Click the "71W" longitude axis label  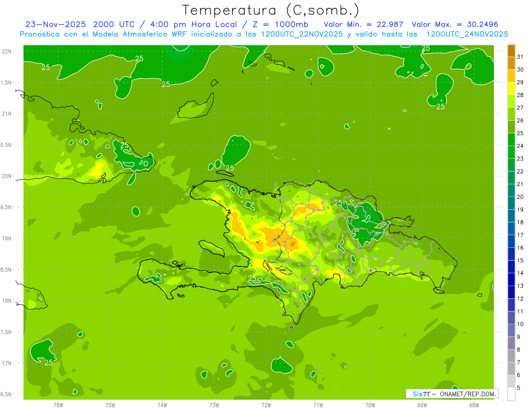[318, 405]
